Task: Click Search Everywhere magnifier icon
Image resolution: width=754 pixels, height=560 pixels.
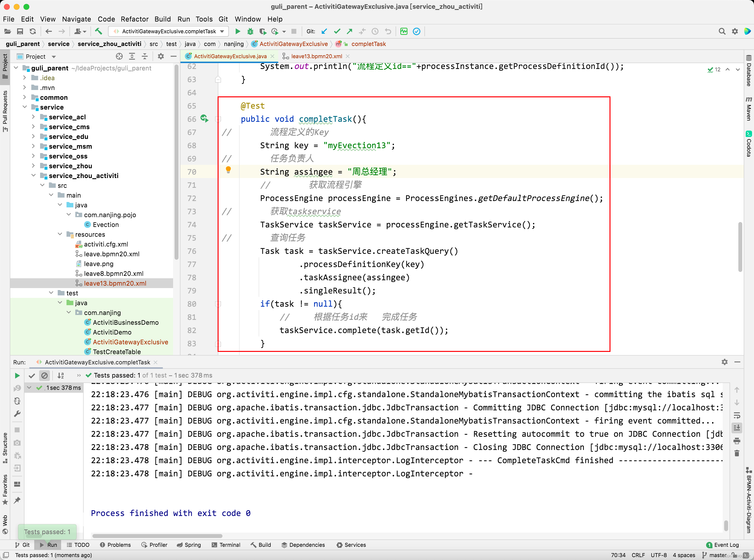Action: tap(722, 32)
